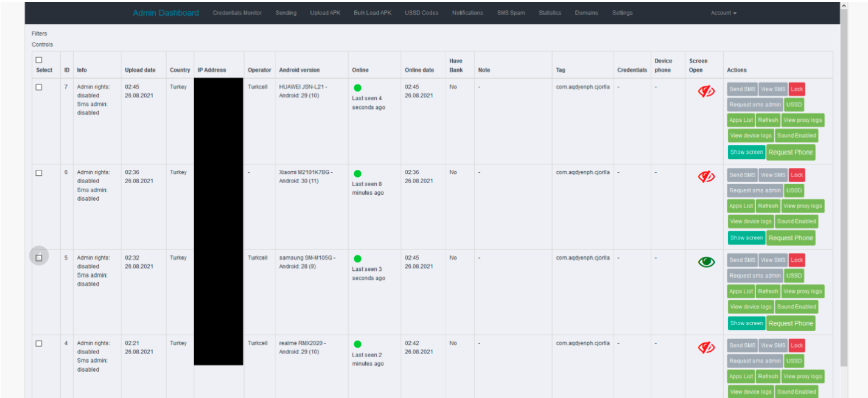
Task: Check the checkbox for device ID 7
Action: pyautogui.click(x=39, y=87)
